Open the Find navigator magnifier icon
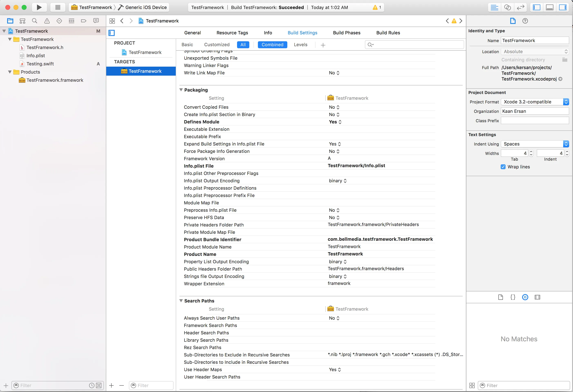This screenshot has height=392, width=573. pos(35,21)
